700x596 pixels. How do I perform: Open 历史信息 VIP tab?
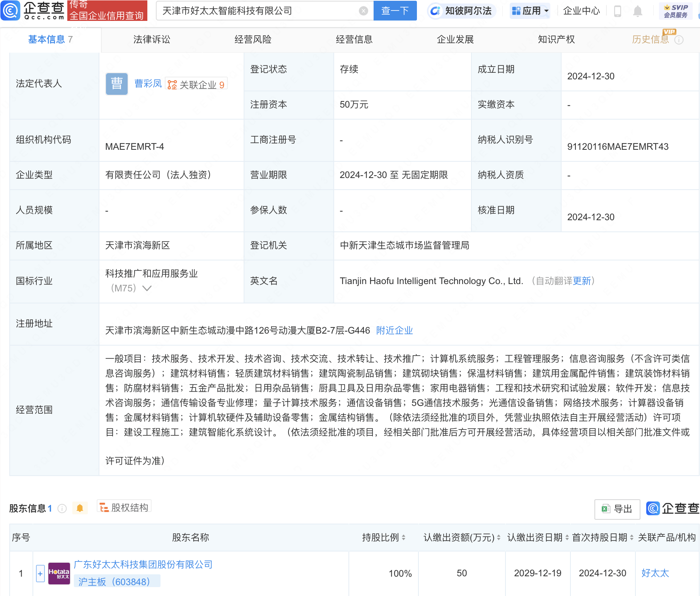click(x=650, y=39)
